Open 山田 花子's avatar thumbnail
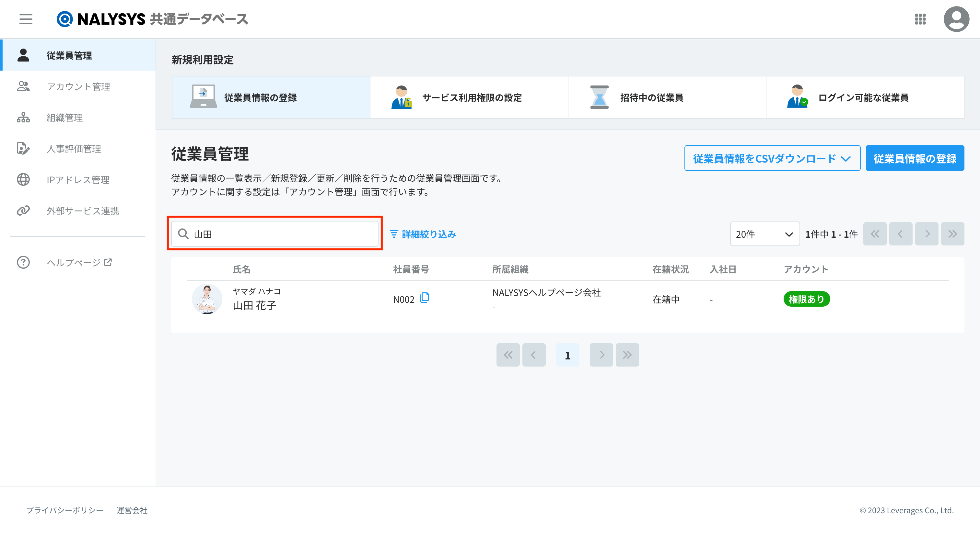The image size is (980, 533). tap(207, 299)
